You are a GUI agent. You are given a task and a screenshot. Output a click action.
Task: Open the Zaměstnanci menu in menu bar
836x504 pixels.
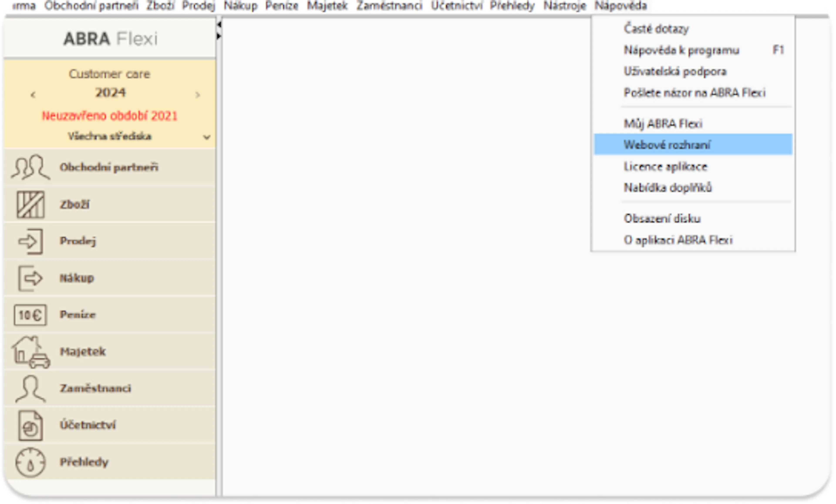(389, 6)
